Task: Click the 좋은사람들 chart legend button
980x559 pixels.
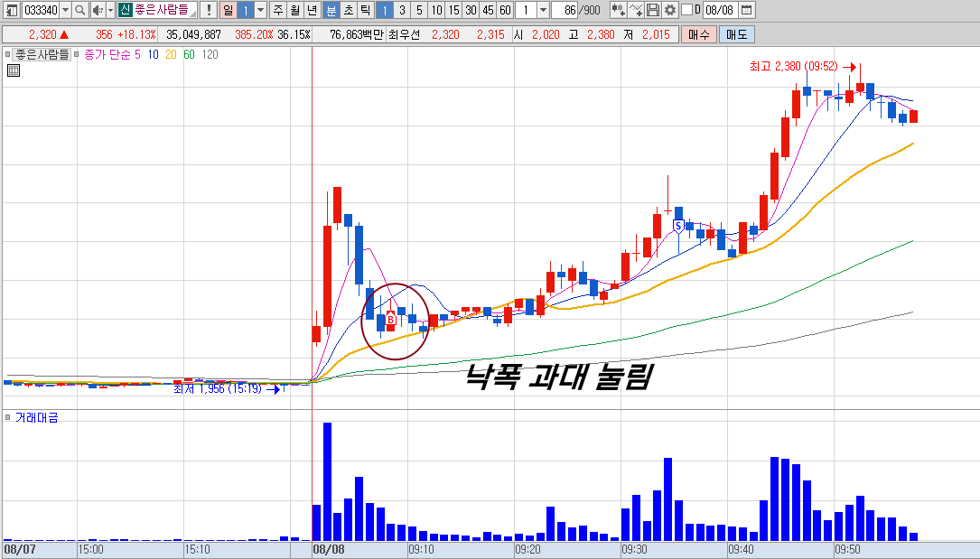Action: pyautogui.click(x=42, y=54)
